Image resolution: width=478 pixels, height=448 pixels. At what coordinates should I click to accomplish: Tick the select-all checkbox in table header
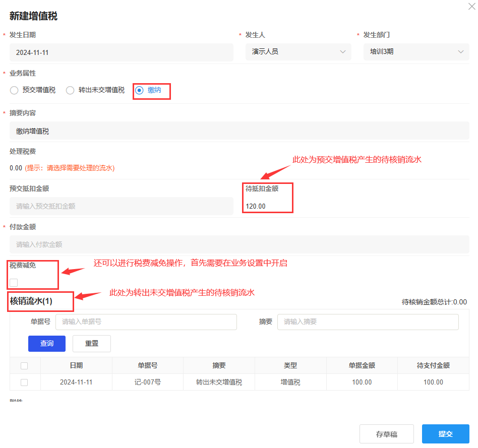[24, 366]
